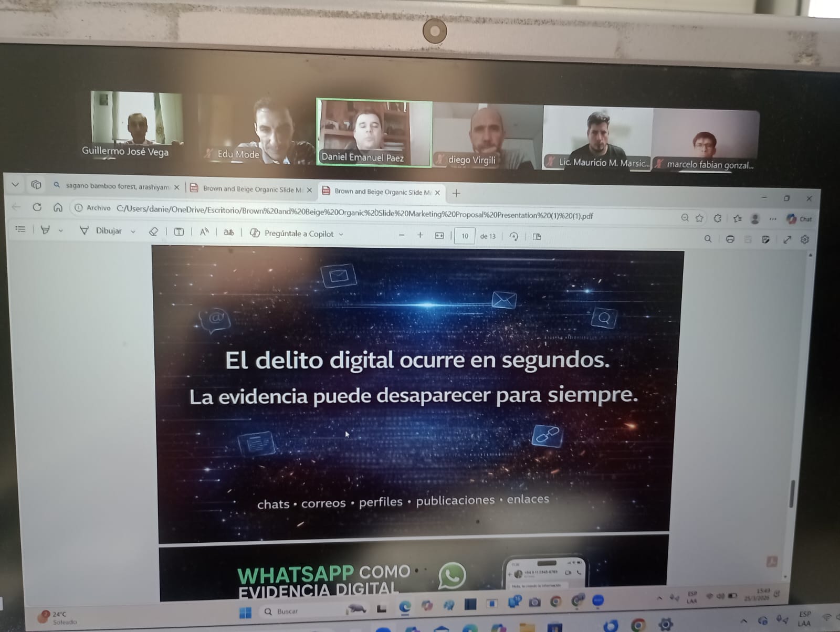Toggle the Read aloud tool
Viewport: 840px width, 632px height.
pos(204,232)
